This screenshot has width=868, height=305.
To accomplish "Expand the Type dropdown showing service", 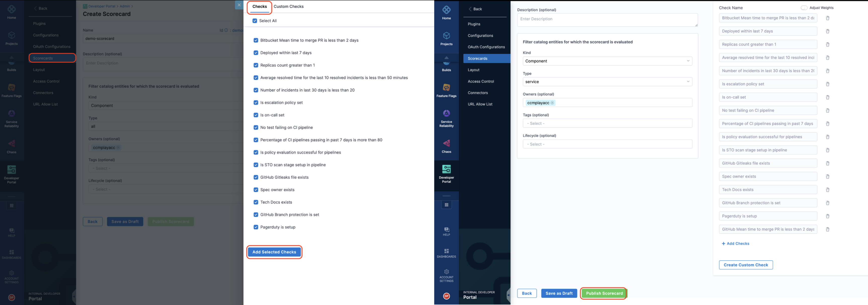I will click(x=607, y=82).
